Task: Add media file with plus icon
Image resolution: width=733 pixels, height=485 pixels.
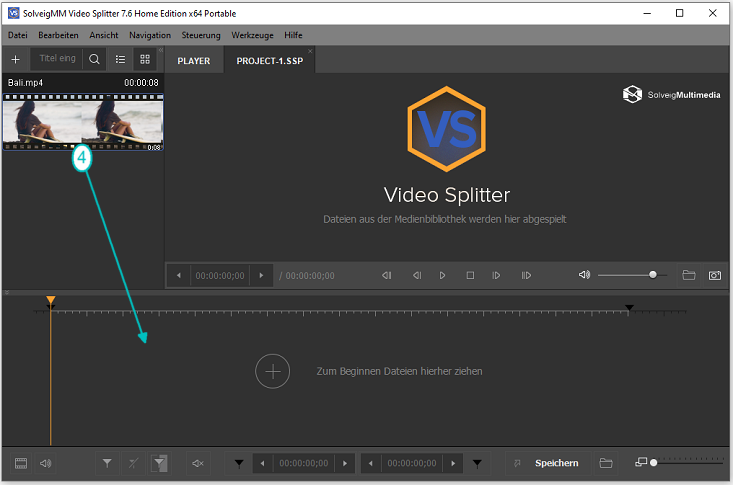Action: click(15, 59)
